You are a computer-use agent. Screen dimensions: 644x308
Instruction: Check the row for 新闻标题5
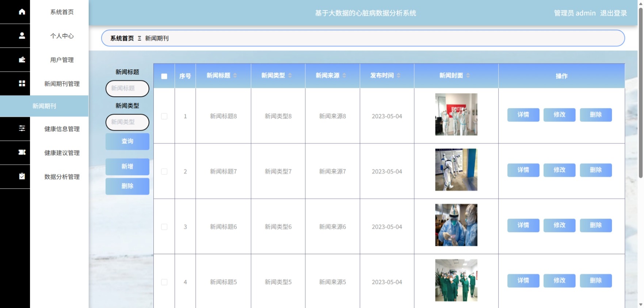tap(164, 282)
